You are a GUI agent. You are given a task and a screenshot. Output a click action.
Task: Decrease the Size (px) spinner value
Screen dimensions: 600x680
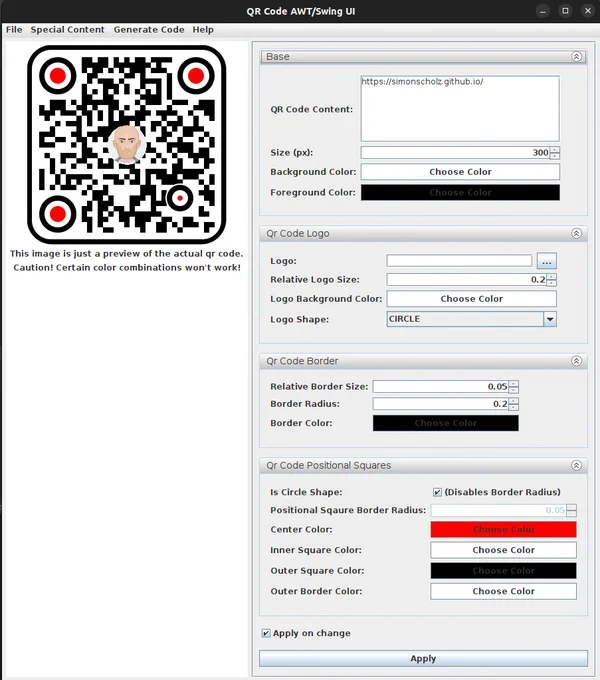tap(554, 156)
